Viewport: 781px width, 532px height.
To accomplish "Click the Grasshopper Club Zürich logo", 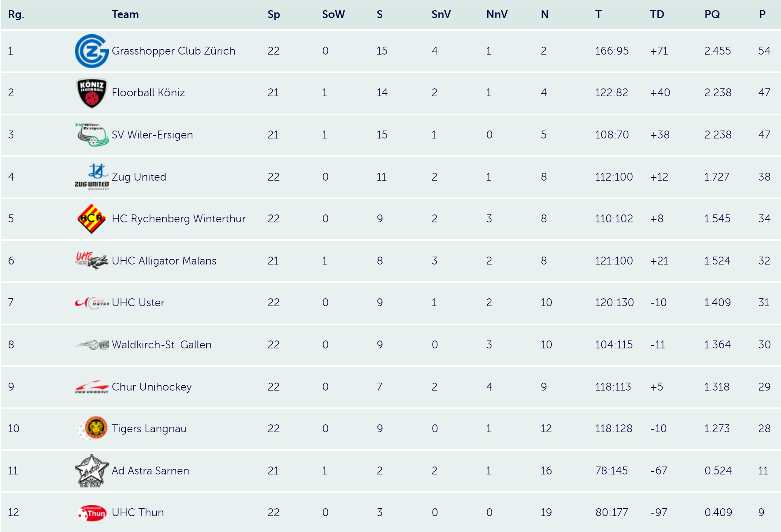I will click(x=92, y=51).
